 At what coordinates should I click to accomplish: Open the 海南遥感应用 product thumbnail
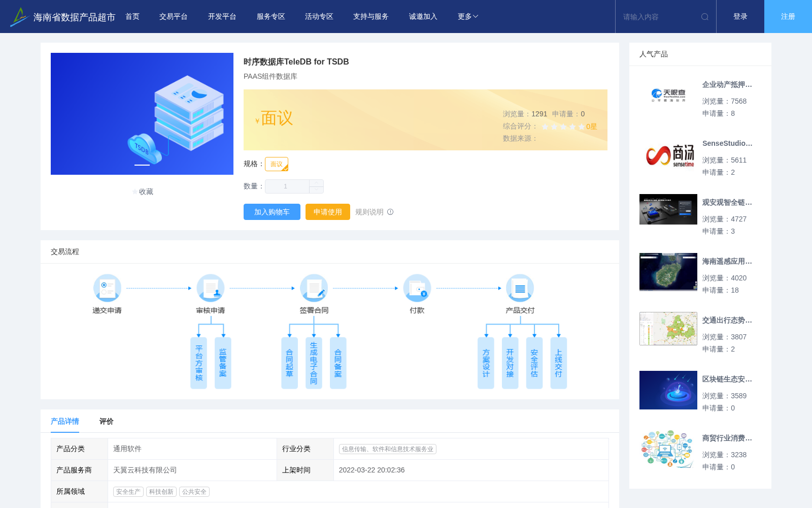[668, 272]
